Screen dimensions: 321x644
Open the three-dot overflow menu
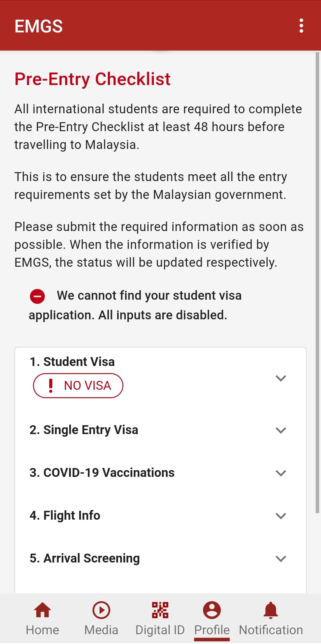pyautogui.click(x=301, y=26)
